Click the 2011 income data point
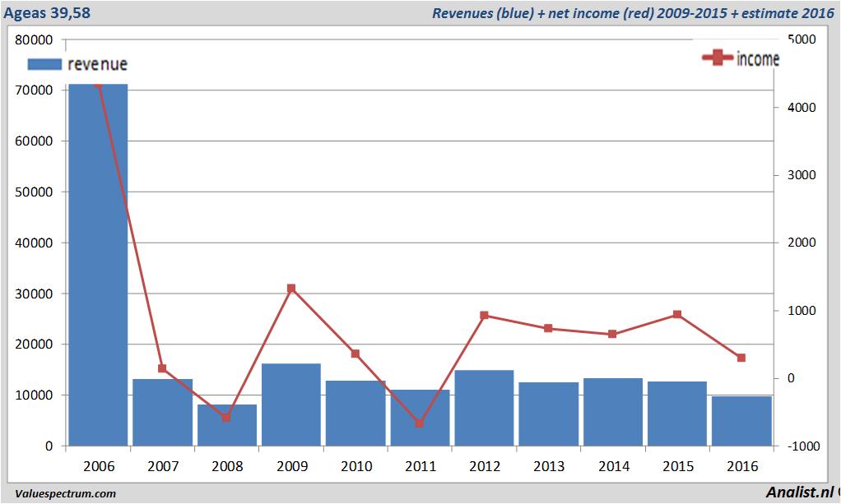 420,423
